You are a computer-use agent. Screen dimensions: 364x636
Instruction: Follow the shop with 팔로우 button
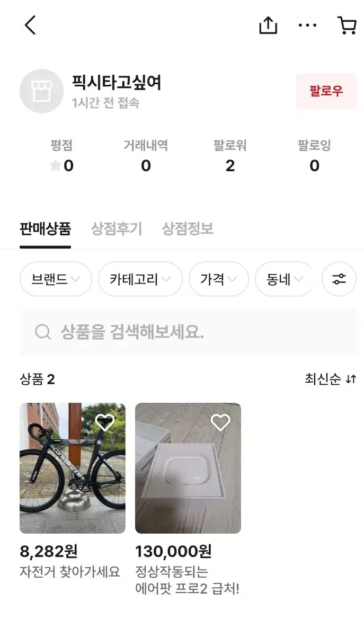(x=326, y=91)
